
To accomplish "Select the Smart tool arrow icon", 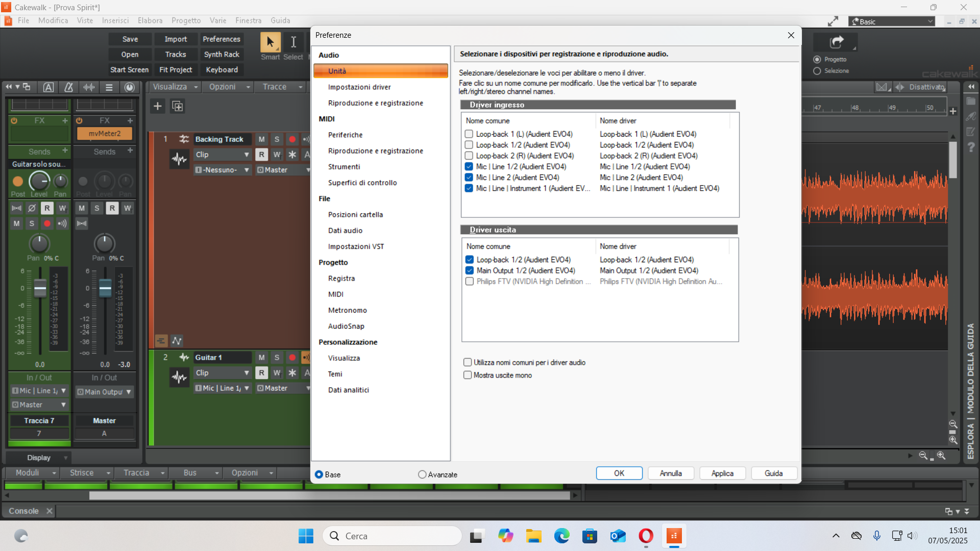I will point(271,42).
